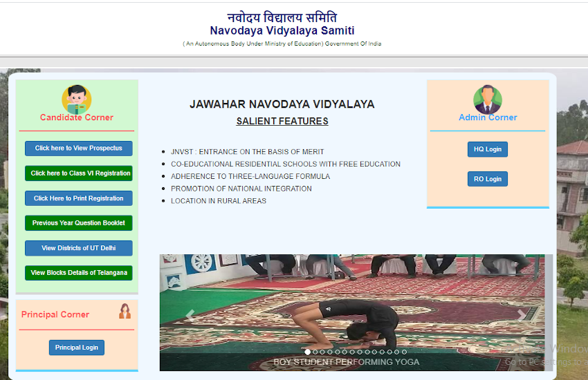Viewport: 588px width, 380px height.
Task: Open the RO Login button
Action: (x=488, y=179)
